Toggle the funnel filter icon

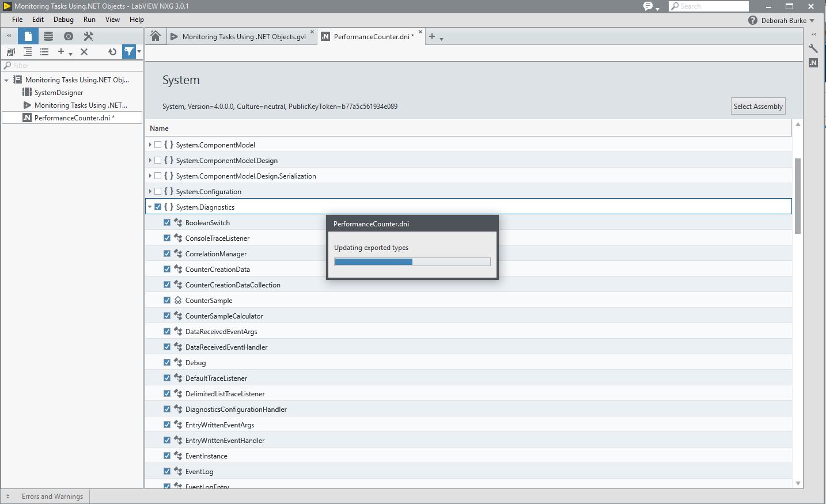click(129, 52)
